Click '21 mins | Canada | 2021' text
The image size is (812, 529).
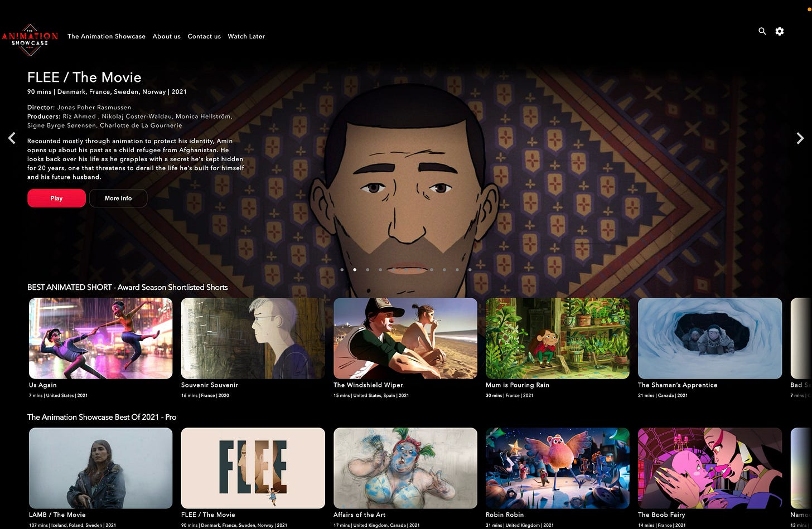[x=663, y=396]
